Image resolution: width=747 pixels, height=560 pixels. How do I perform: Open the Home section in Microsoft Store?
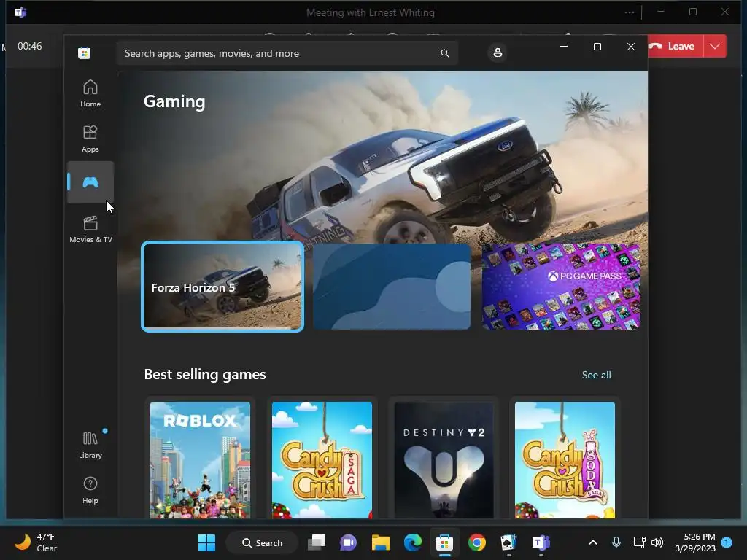click(x=90, y=93)
